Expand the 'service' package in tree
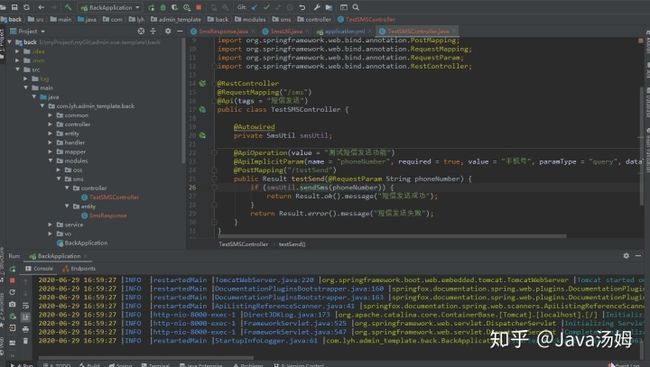Viewport: 650px width, 367px height. pos(50,225)
